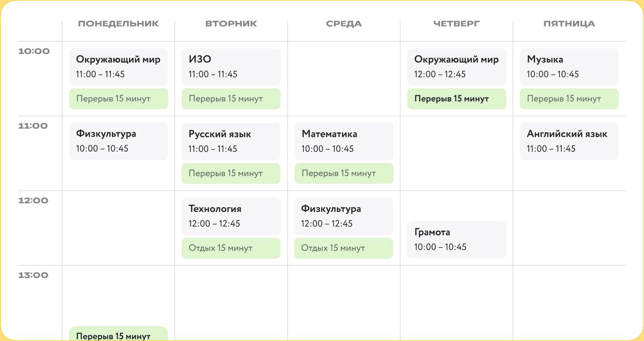Open the Русский язык lesson card
This screenshot has height=341, width=644.
[231, 141]
